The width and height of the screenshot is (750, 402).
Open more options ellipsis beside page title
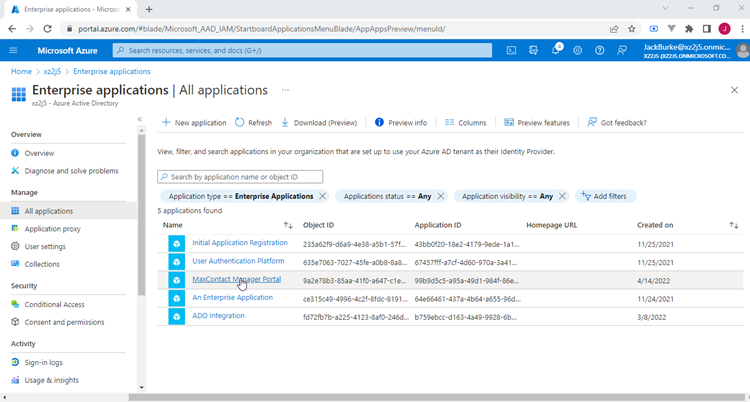(286, 90)
